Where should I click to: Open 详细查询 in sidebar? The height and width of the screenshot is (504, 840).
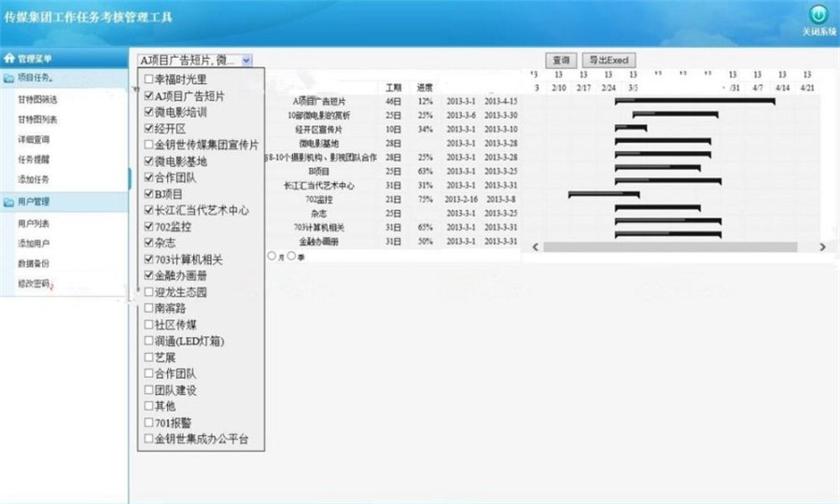[34, 139]
